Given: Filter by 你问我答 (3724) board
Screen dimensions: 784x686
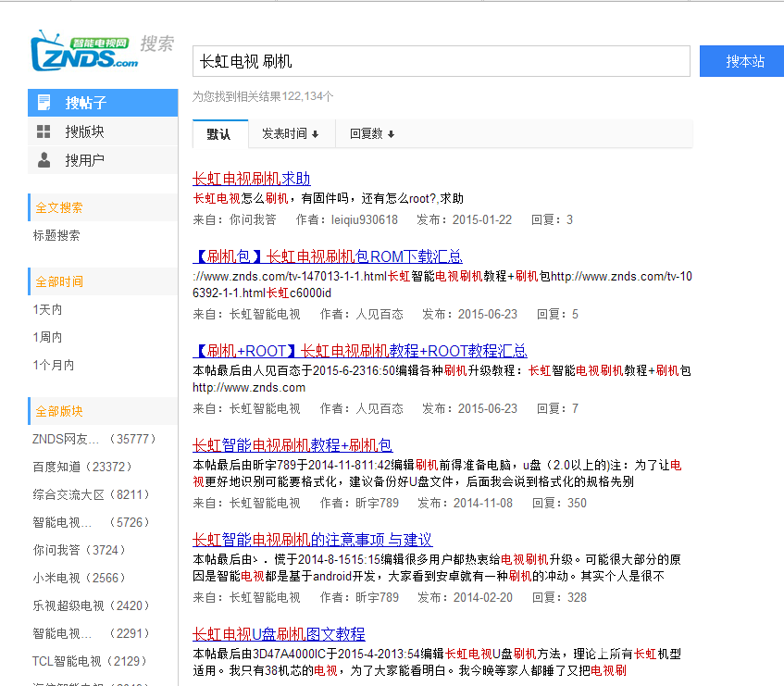Looking at the screenshot, I should (80, 550).
